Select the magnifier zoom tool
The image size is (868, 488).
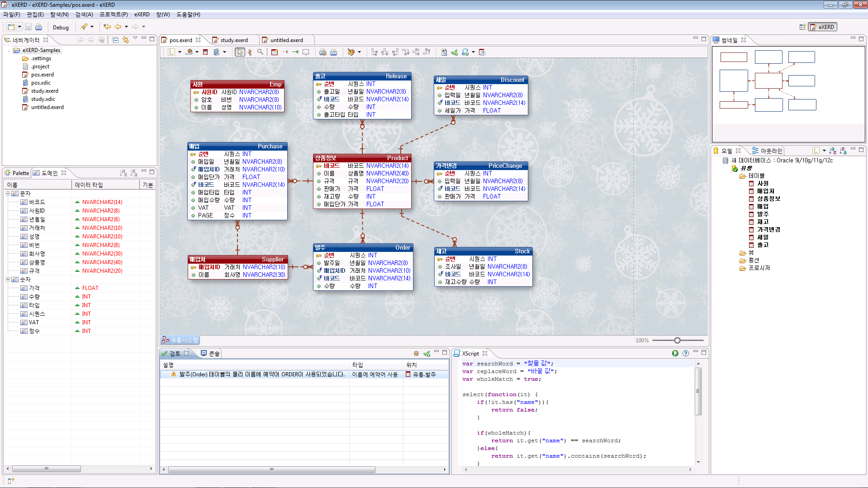[260, 52]
